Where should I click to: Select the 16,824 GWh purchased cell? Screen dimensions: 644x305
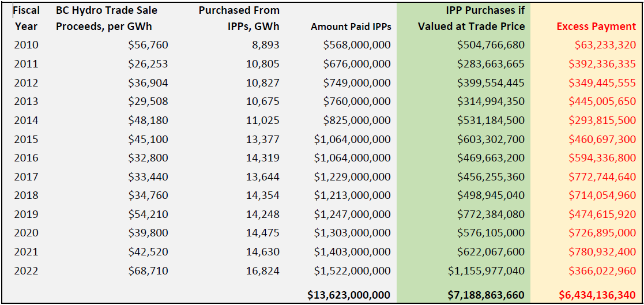pyautogui.click(x=262, y=270)
